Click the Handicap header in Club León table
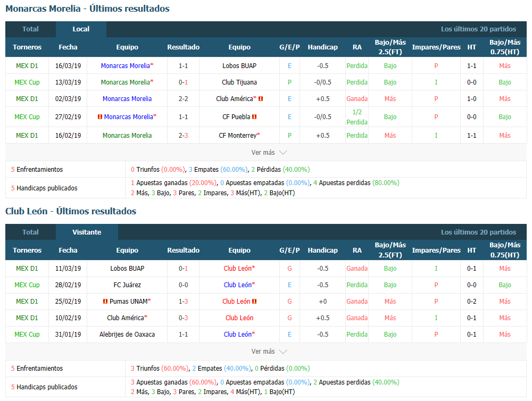Screen dimensions: 532x401 (x=323, y=250)
